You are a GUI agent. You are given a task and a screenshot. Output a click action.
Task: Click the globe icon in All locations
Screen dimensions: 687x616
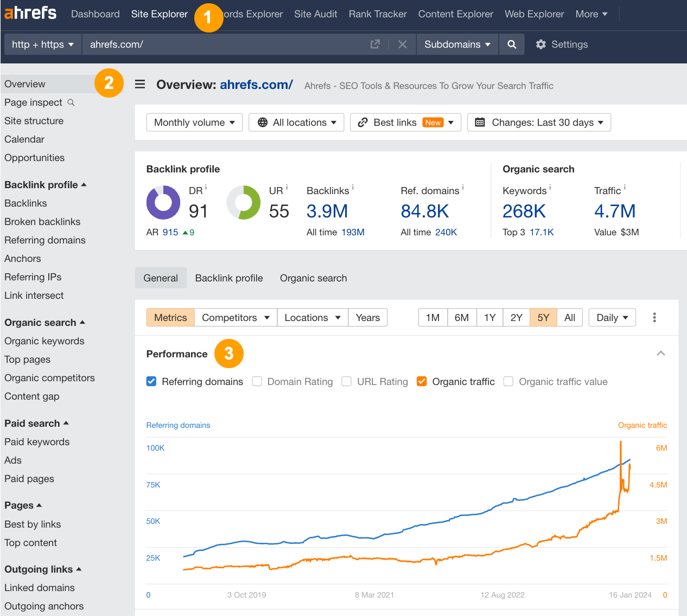(263, 122)
